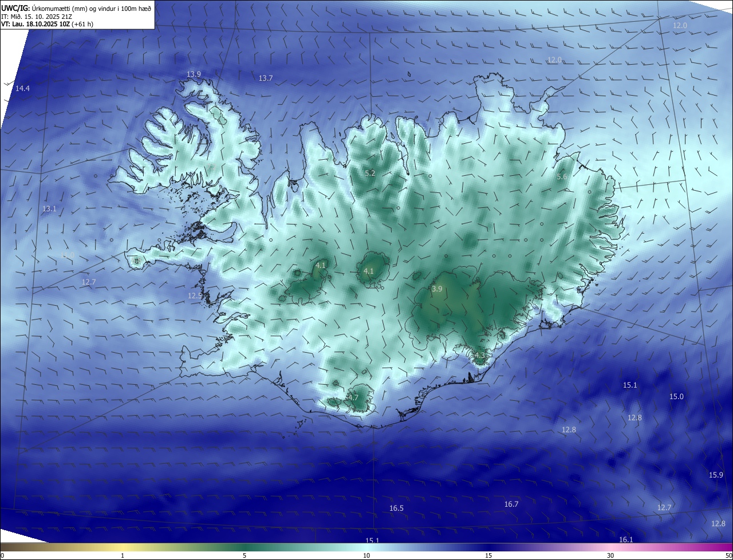Click the "1" tick label on the color scale
Viewport: 733px width, 560px height.
tap(123, 555)
